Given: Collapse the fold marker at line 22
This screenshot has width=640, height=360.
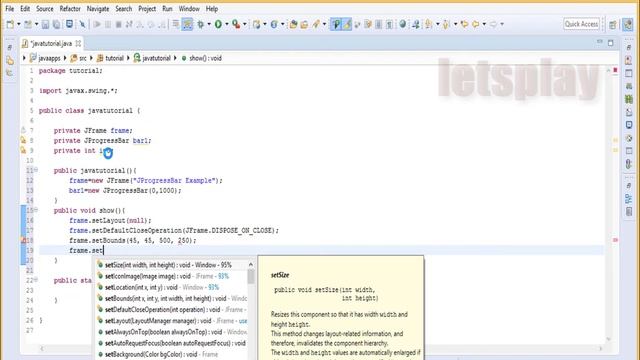Looking at the screenshot, I should (36, 280).
